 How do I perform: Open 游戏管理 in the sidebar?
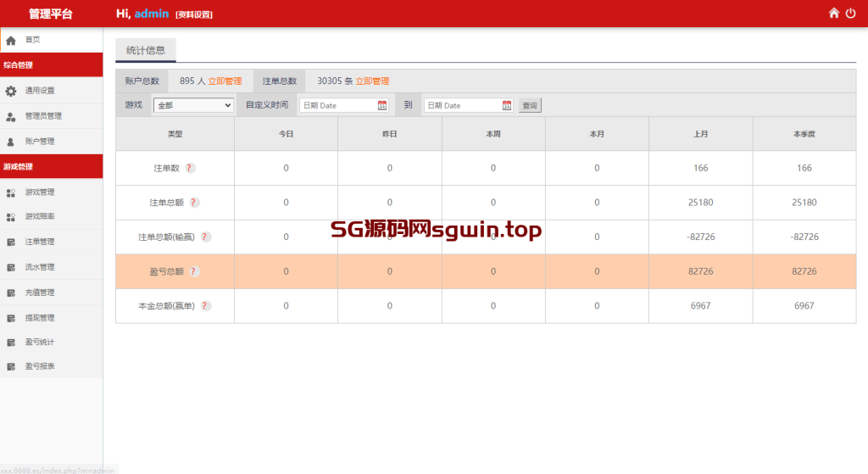coord(40,192)
